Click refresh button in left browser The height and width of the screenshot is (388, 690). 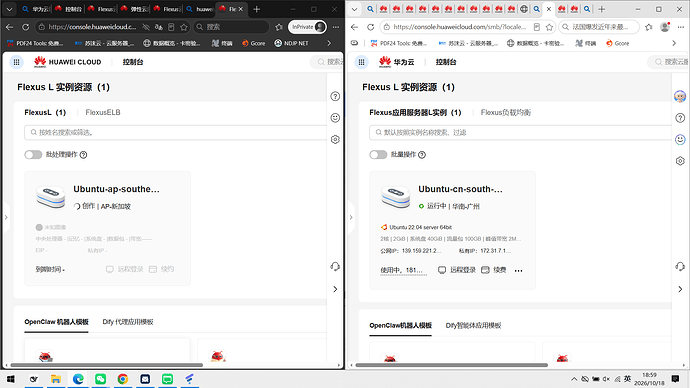[26, 27]
